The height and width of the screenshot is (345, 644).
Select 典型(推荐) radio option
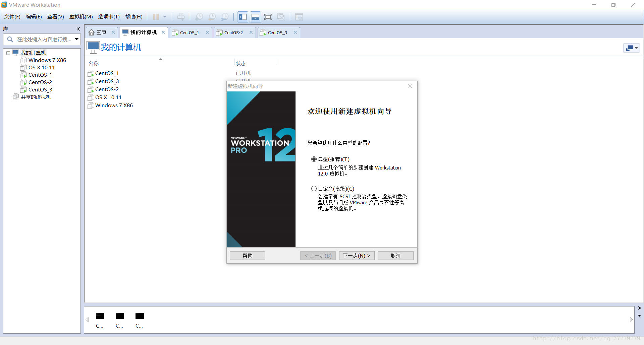[x=314, y=159]
